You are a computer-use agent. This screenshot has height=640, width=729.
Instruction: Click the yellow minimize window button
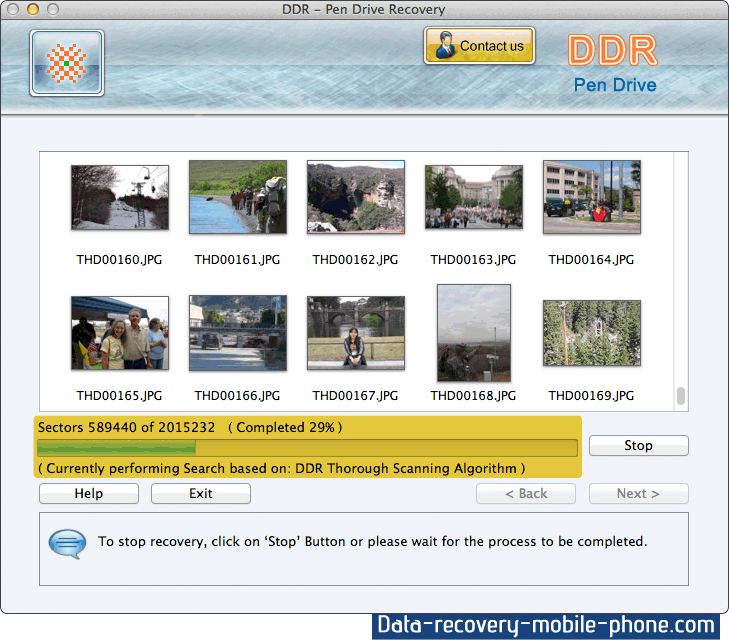pyautogui.click(x=32, y=9)
